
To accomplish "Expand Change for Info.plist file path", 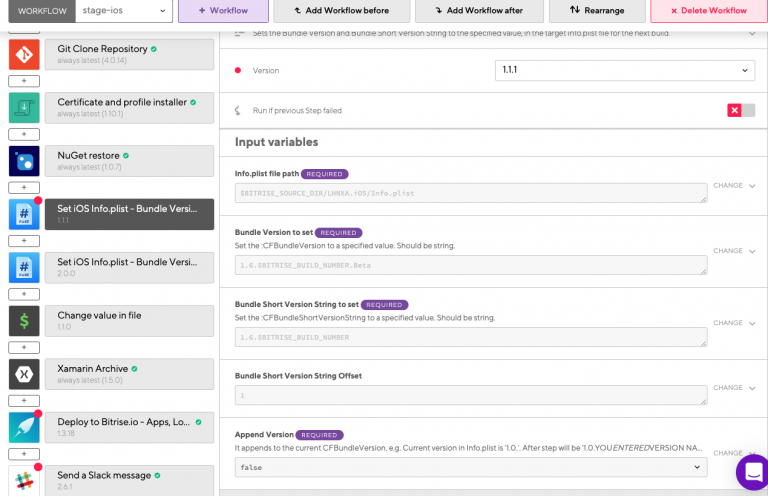I will 734,186.
